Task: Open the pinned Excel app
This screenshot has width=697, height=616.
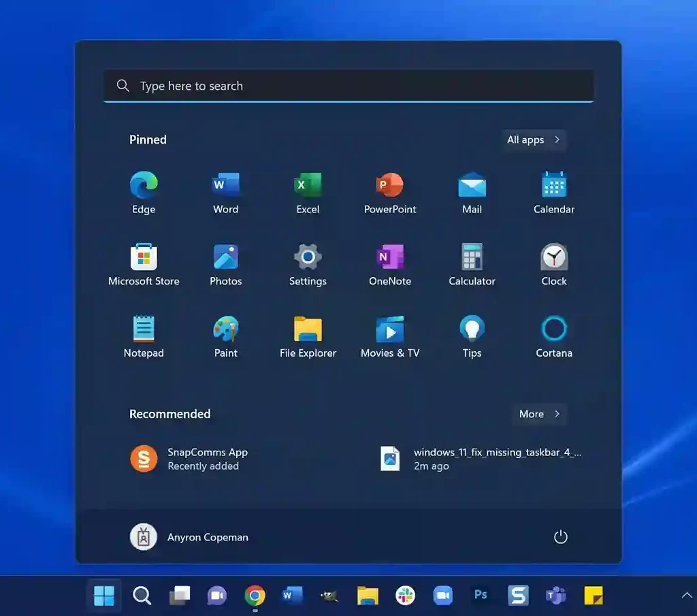Action: pyautogui.click(x=308, y=193)
